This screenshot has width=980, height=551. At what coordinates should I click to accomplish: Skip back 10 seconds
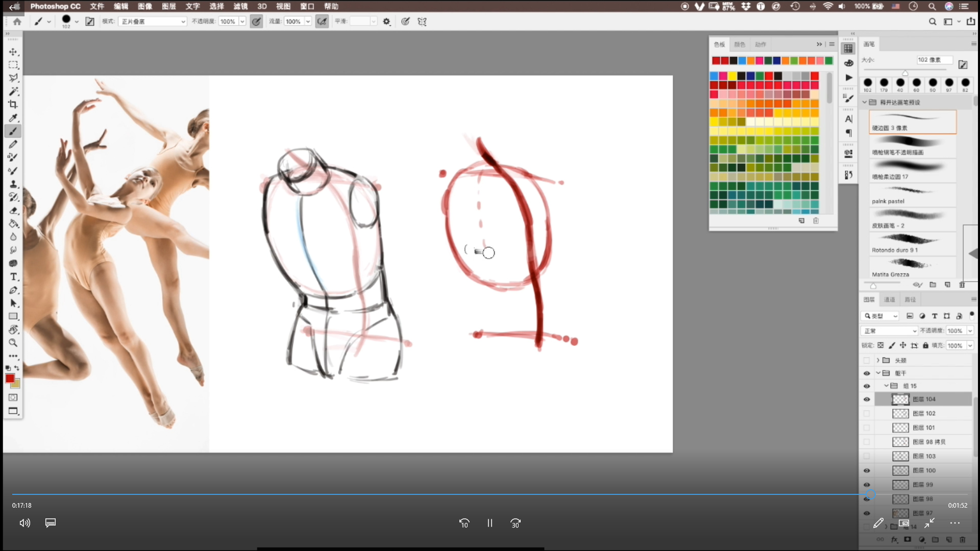[464, 523]
